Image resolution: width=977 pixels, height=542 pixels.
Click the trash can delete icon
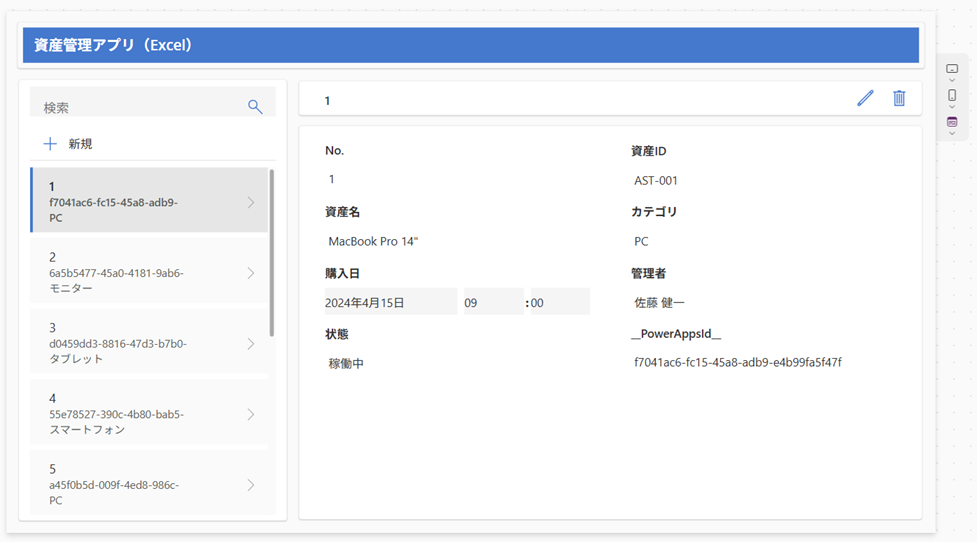coord(899,98)
